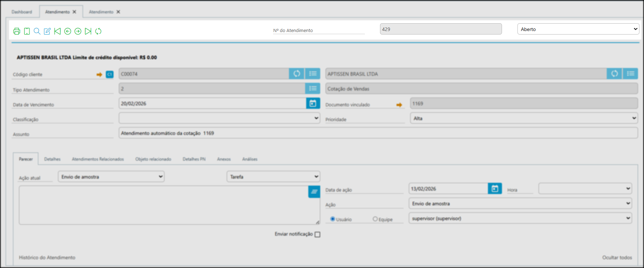The width and height of the screenshot is (644, 268).
Task: Click the Ocultar todos link
Action: coord(617,257)
